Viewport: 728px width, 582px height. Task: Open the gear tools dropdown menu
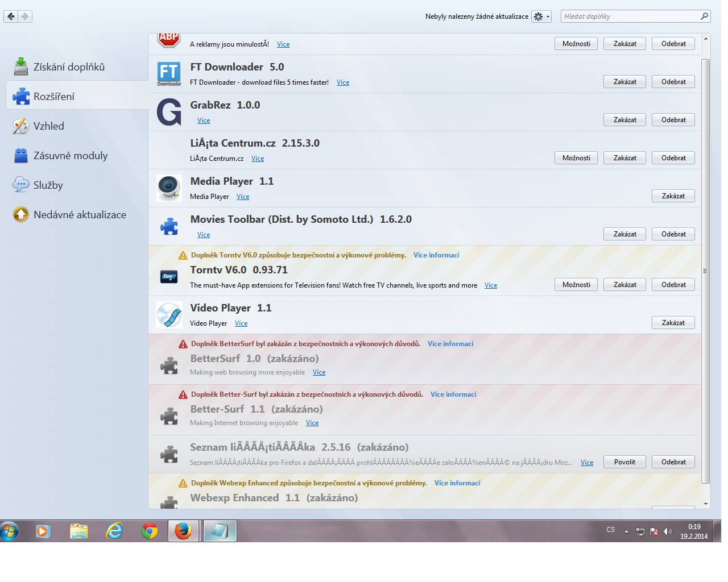click(x=541, y=16)
